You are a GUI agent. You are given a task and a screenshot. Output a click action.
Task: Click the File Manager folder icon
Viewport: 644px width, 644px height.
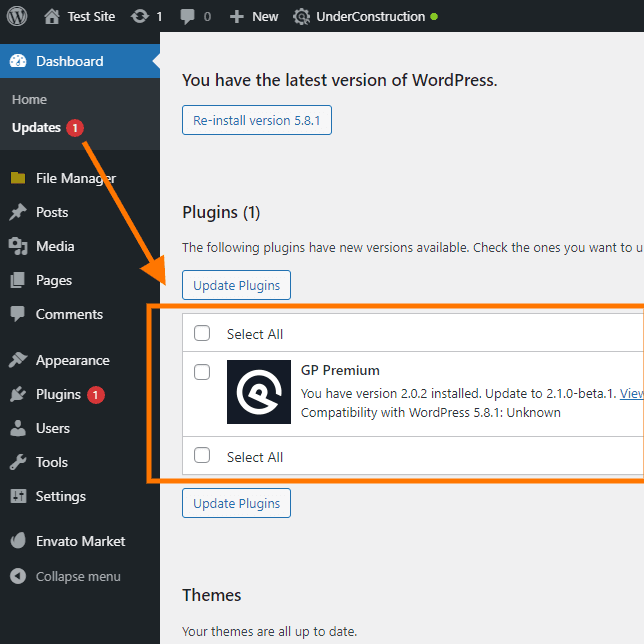coord(18,178)
